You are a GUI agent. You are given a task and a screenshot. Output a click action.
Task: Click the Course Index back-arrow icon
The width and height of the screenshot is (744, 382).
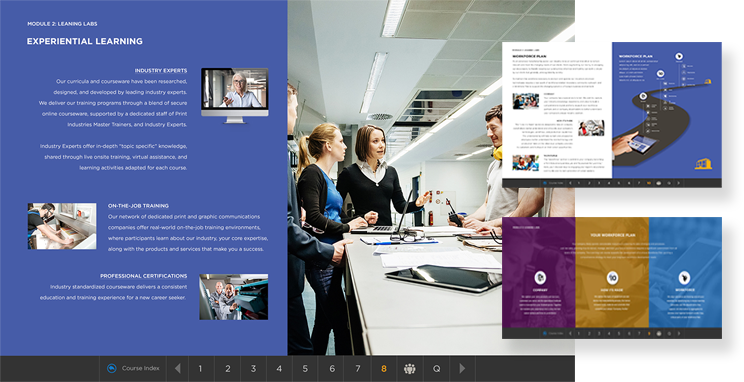tap(112, 369)
